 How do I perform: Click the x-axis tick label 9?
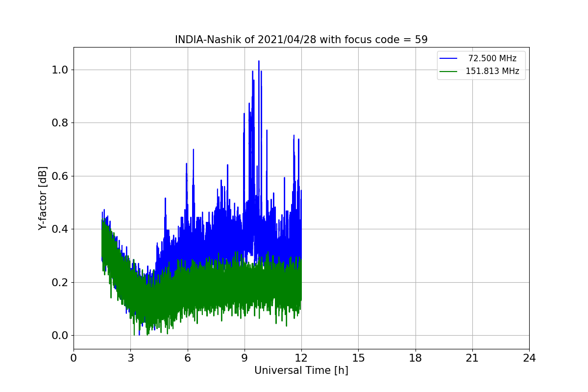tap(245, 358)
